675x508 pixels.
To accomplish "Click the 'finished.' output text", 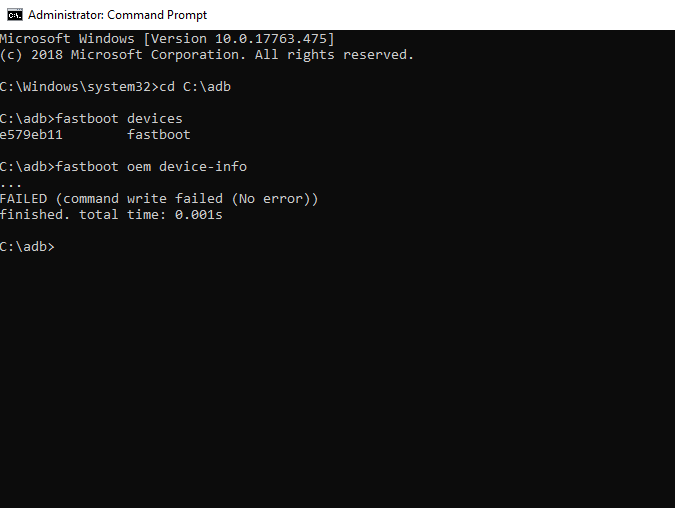I will click(36, 215).
